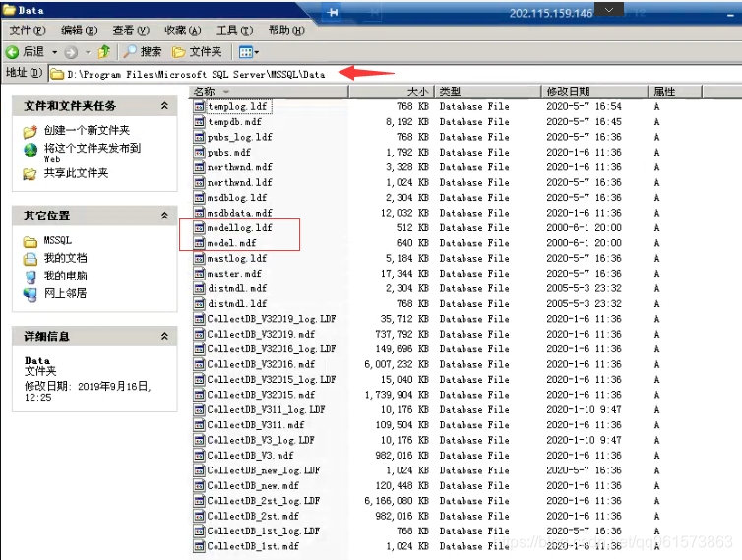Select templog.ldf file icon

(199, 106)
